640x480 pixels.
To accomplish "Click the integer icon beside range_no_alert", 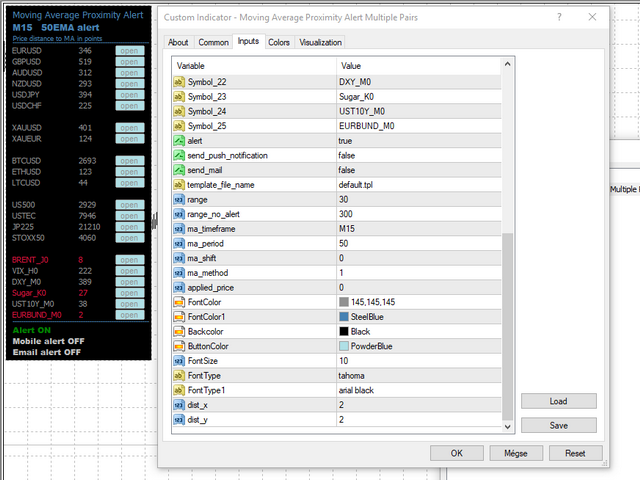I will pyautogui.click(x=179, y=214).
